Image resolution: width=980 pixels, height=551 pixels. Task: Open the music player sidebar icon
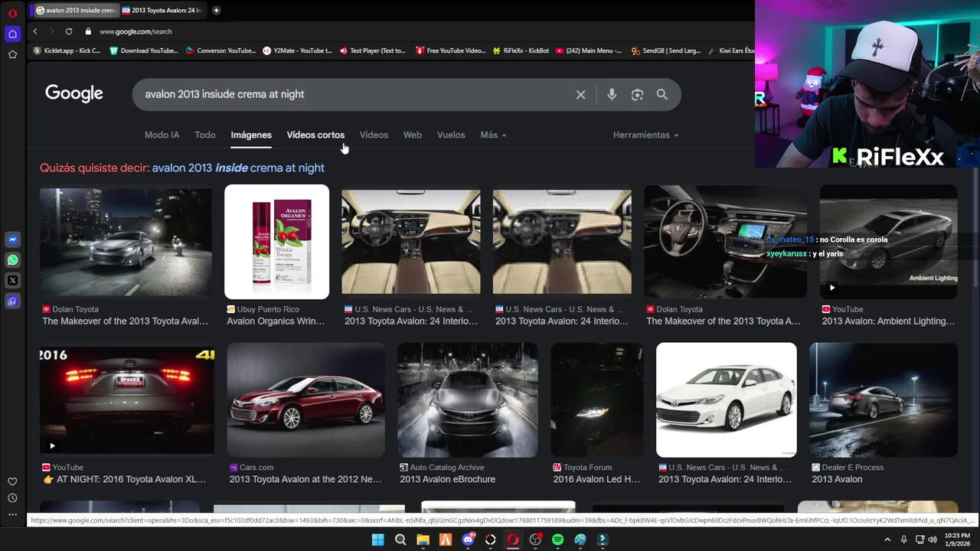(12, 301)
